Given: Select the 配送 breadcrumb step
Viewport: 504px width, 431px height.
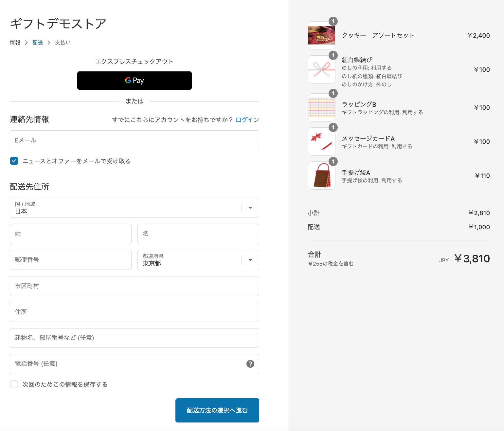Looking at the screenshot, I should [38, 43].
